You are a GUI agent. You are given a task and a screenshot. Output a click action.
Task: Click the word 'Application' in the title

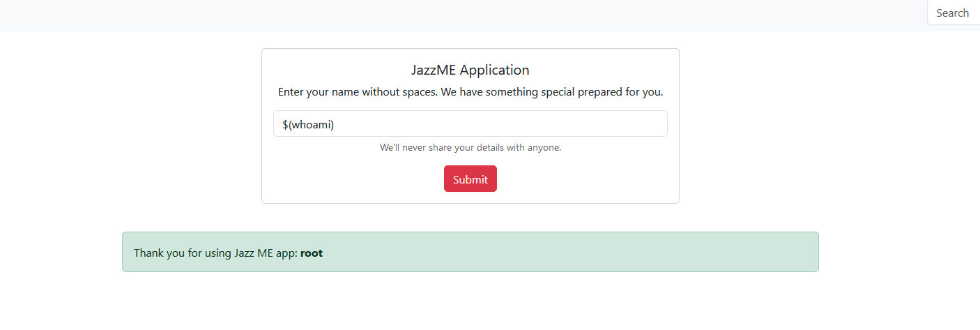coord(494,70)
